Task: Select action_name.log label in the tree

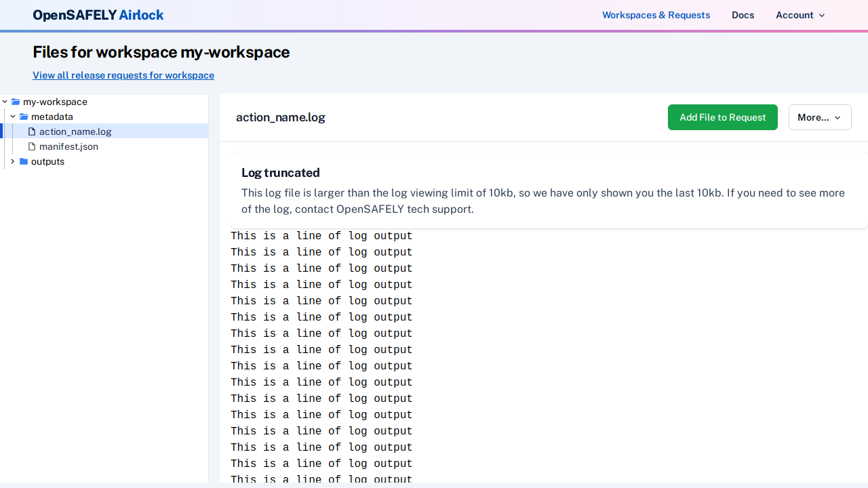Action: (75, 131)
